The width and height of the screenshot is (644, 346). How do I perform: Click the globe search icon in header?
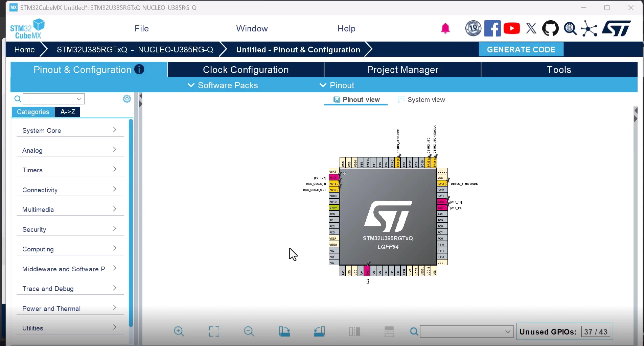570,28
